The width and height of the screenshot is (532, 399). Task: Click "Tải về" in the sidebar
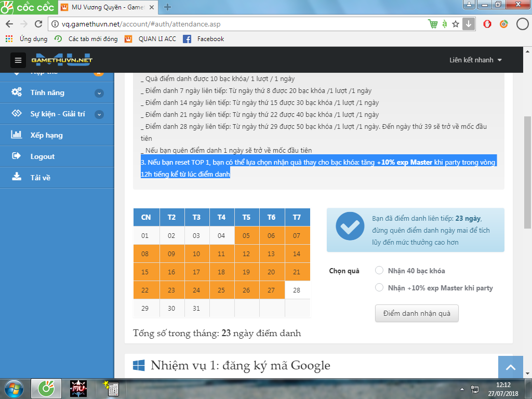[40, 178]
